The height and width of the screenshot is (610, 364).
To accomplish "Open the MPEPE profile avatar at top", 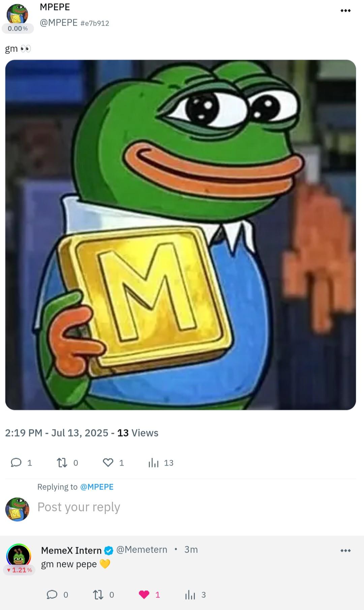I will tap(17, 14).
